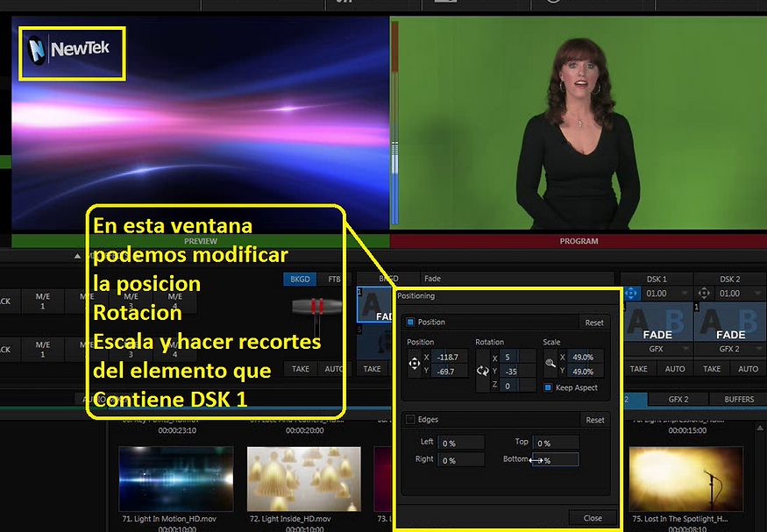Select DSK 1 FADE transition thumbnail

tap(657, 322)
